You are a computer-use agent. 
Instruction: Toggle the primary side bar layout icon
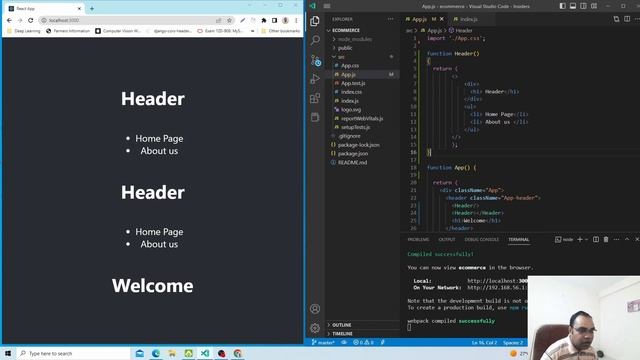coord(562,6)
